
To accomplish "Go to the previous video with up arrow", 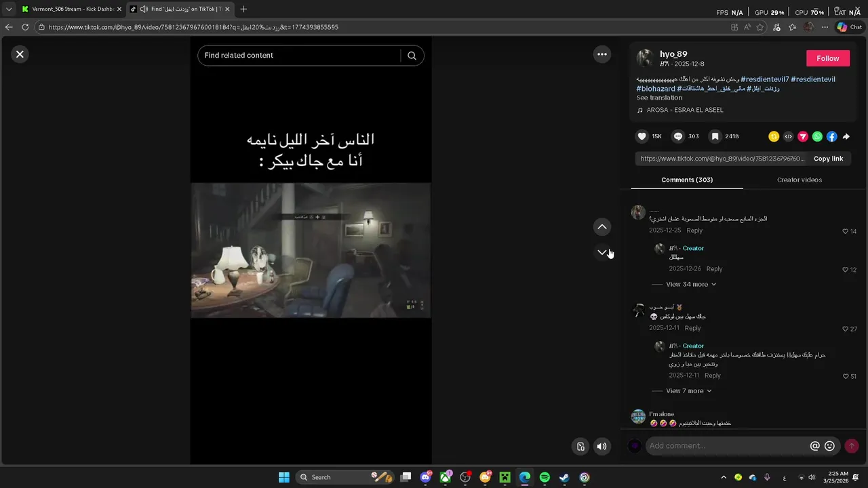I will [x=602, y=226].
